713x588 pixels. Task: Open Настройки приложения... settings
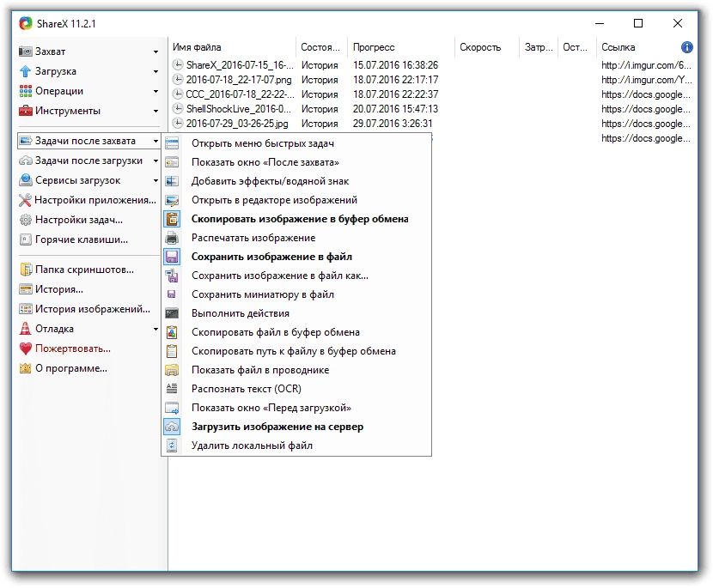tap(88, 200)
